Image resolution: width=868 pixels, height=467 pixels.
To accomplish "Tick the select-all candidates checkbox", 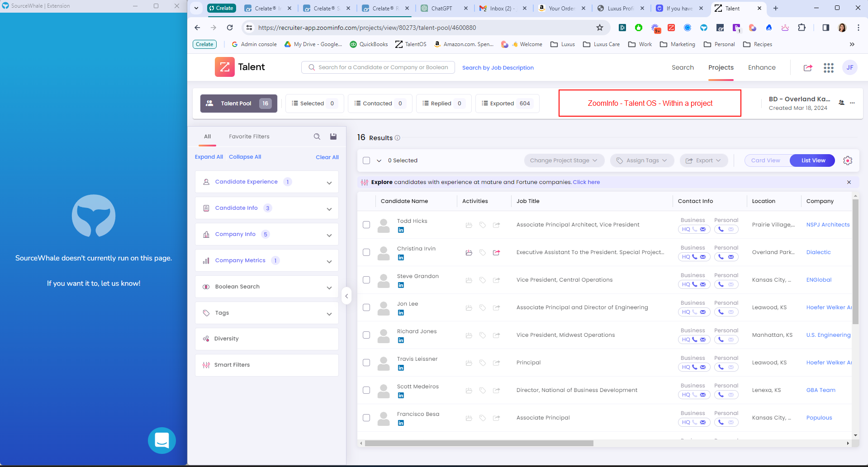I will (366, 160).
